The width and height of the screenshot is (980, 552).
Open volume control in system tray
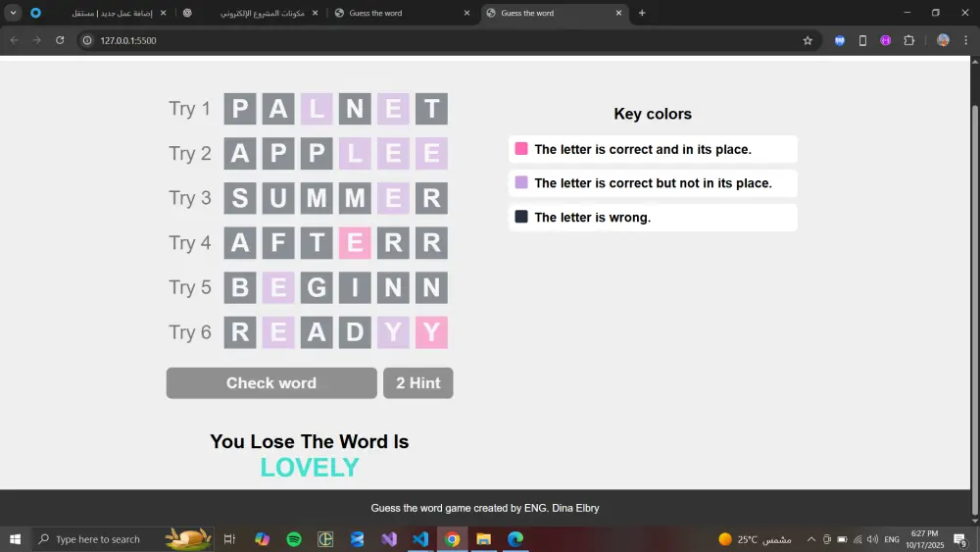click(872, 539)
